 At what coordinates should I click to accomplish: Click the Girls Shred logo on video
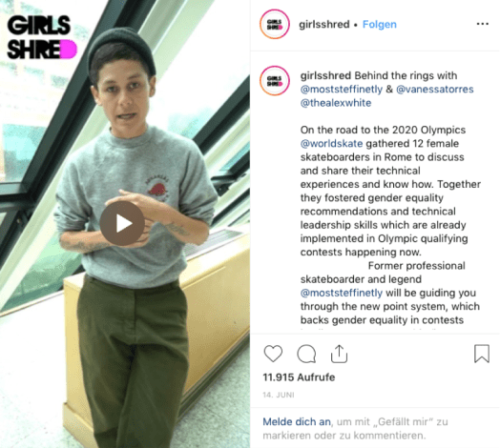[x=41, y=37]
